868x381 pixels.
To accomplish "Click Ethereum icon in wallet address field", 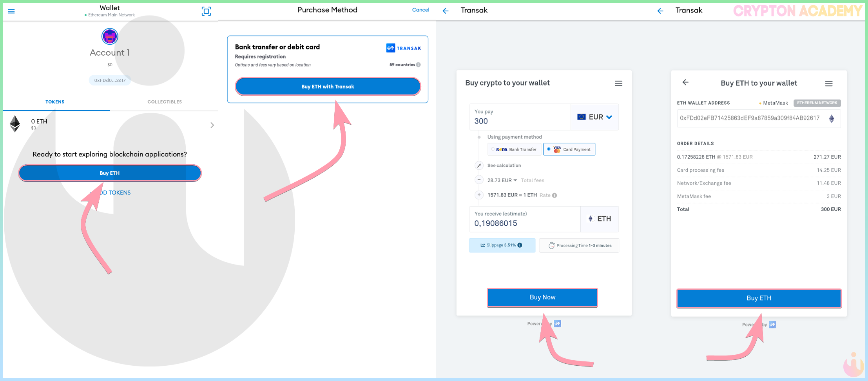I will click(832, 118).
